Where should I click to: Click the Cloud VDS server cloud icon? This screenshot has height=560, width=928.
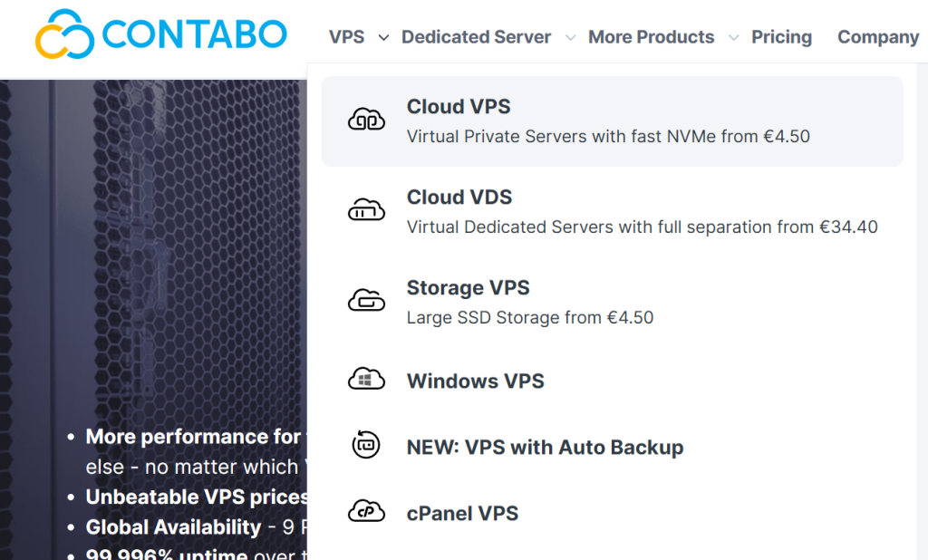[x=366, y=209]
